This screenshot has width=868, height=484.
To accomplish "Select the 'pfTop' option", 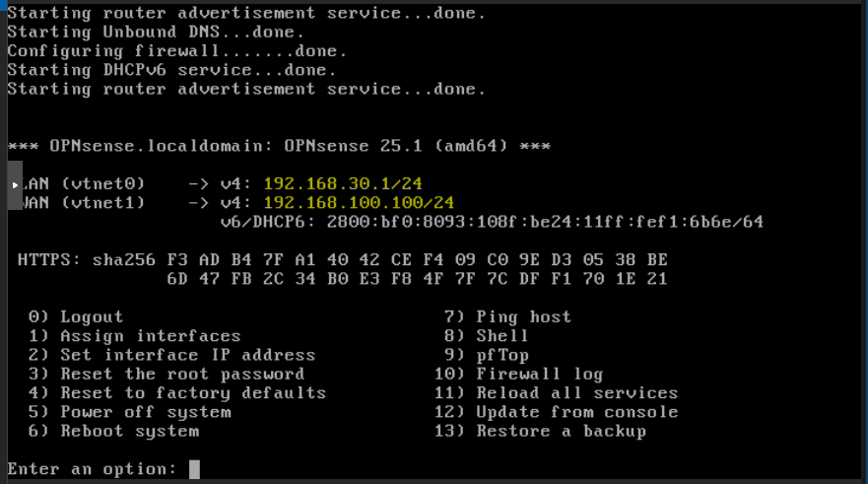I will pos(502,355).
